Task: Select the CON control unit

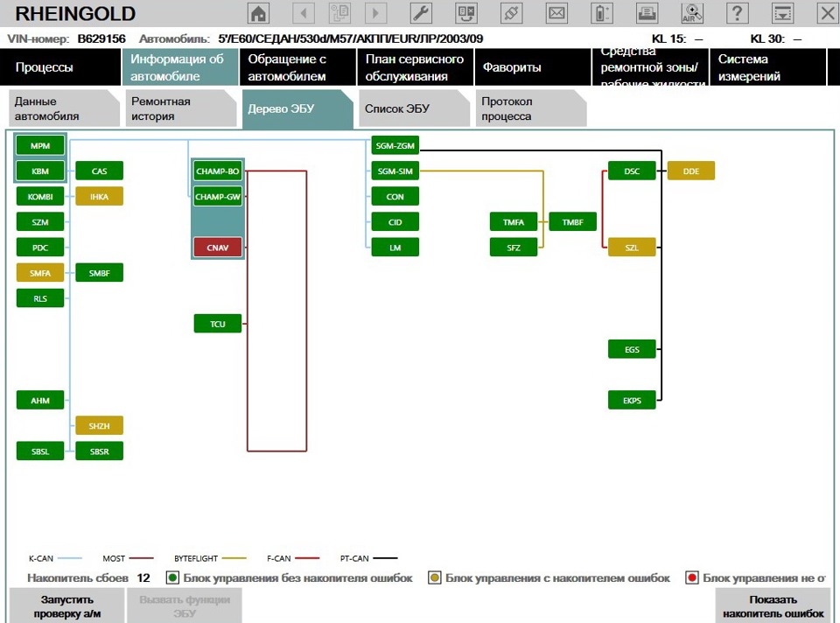Action: (395, 197)
